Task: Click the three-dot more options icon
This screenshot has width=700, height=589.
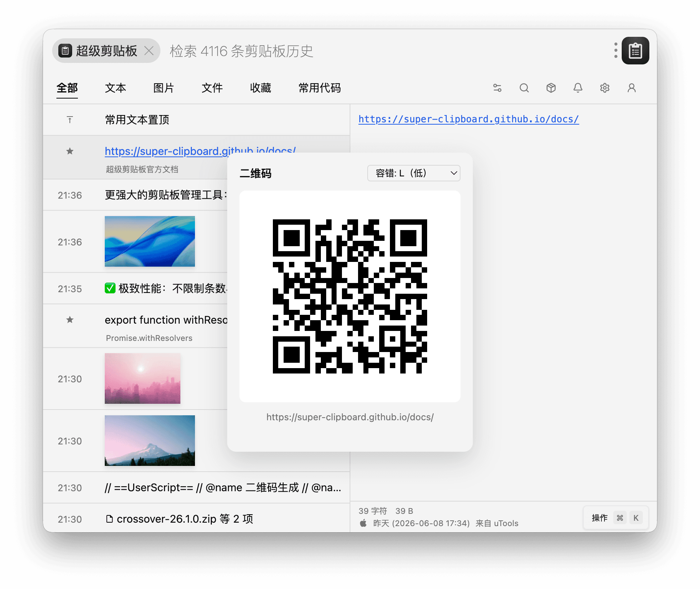Action: [x=616, y=50]
